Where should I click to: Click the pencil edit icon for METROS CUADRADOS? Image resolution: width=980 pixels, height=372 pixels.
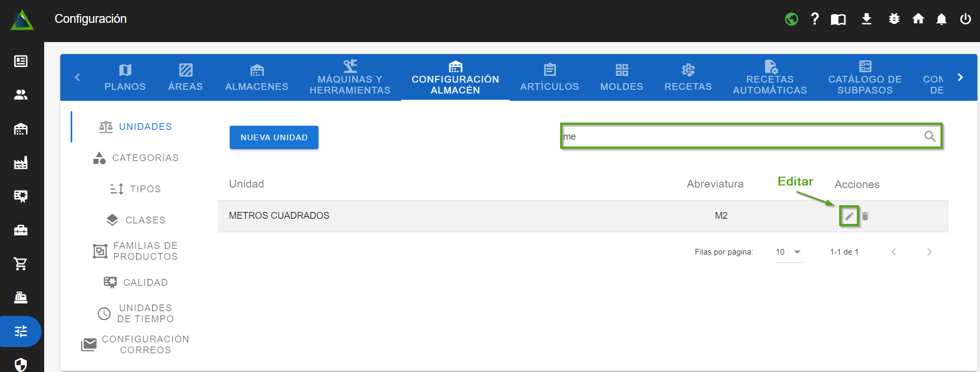849,216
